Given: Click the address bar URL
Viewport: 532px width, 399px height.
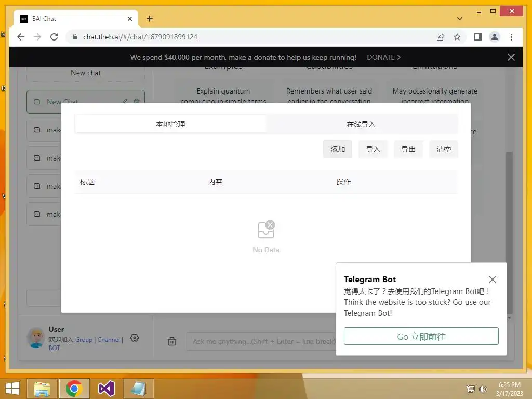Looking at the screenshot, I should [140, 37].
